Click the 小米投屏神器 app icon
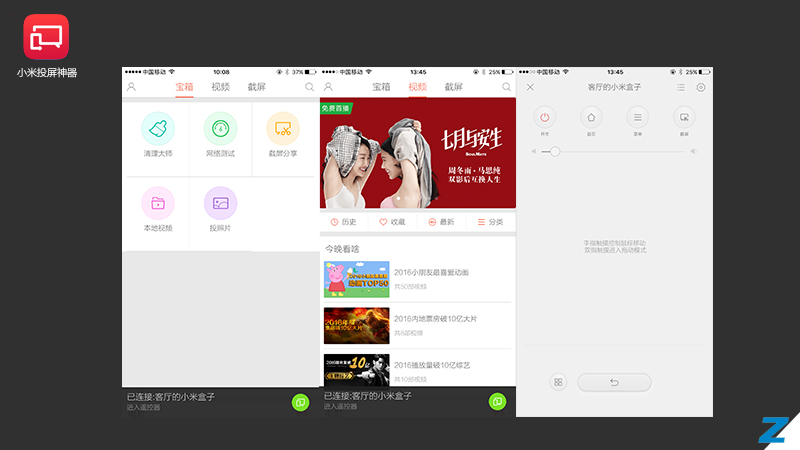 [x=46, y=37]
